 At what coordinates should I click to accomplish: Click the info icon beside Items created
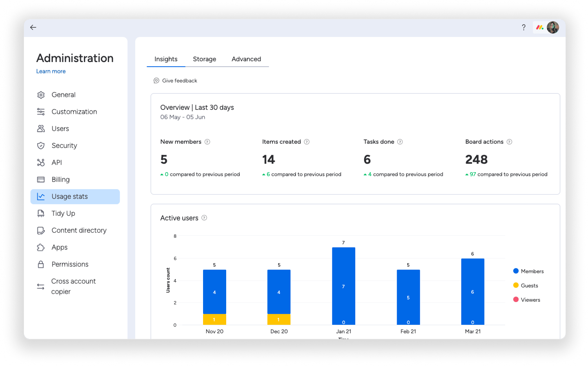[x=307, y=142]
